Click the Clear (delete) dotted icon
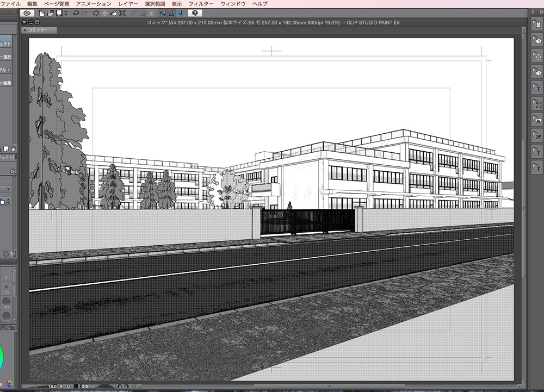 click(x=96, y=13)
